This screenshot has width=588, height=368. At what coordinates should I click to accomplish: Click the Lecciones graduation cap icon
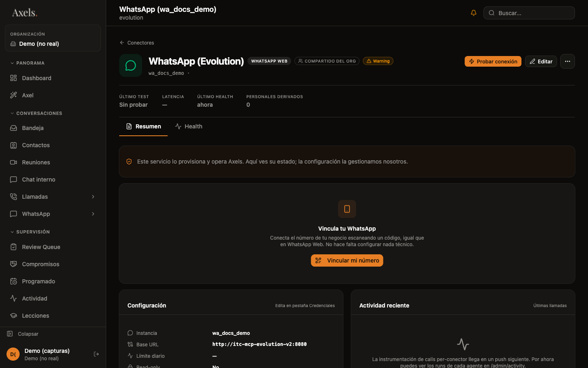(13, 316)
